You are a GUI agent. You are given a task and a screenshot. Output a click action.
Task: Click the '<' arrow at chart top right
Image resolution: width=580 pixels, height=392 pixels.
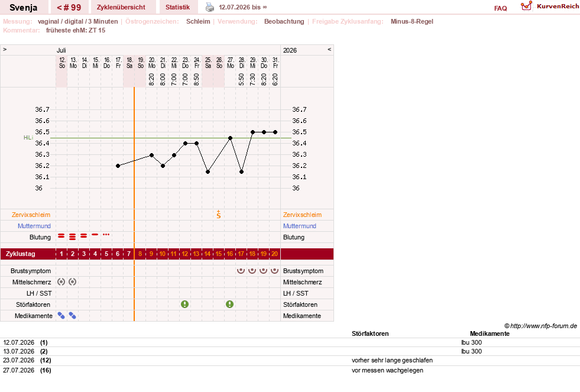[329, 49]
